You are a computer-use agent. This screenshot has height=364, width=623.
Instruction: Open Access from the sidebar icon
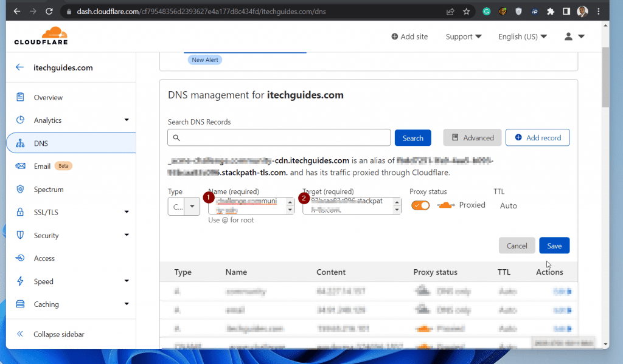click(x=20, y=258)
